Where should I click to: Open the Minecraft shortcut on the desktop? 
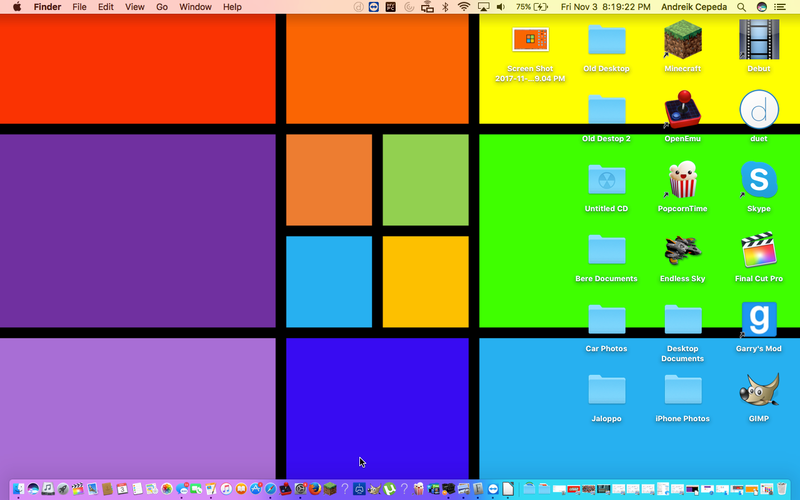point(682,40)
